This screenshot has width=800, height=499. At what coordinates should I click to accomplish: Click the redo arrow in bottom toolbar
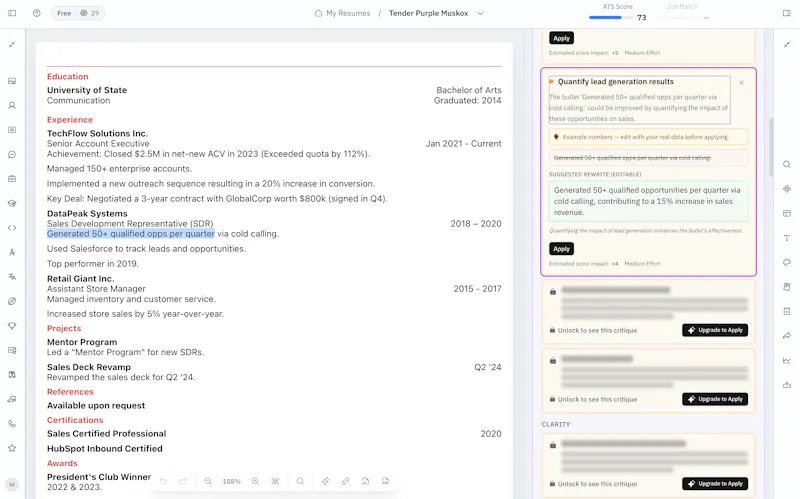(183, 481)
